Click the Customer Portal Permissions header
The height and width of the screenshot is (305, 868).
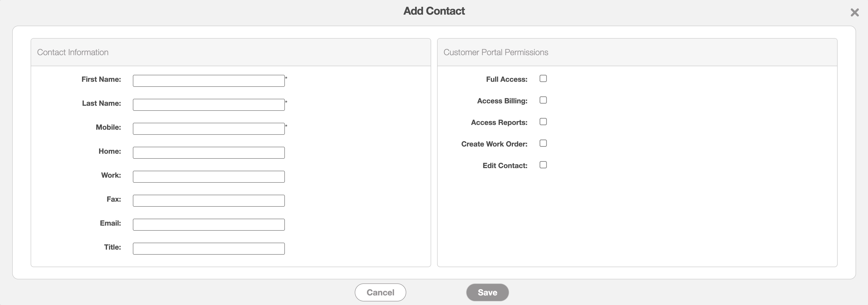pyautogui.click(x=496, y=52)
